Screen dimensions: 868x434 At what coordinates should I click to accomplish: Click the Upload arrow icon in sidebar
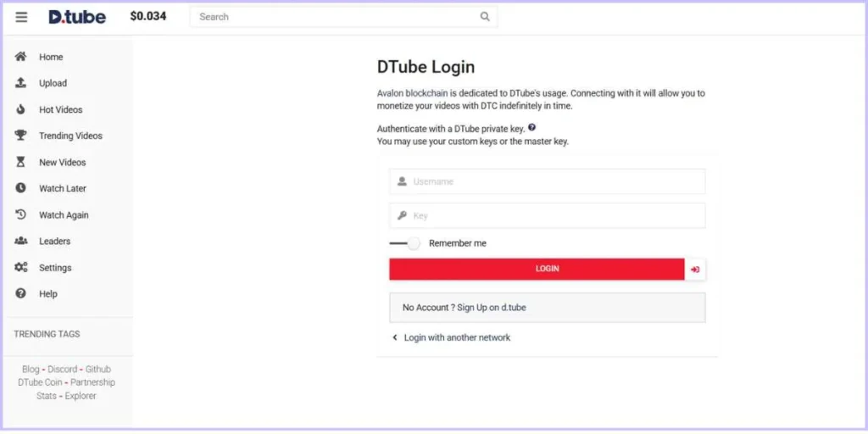click(x=21, y=83)
